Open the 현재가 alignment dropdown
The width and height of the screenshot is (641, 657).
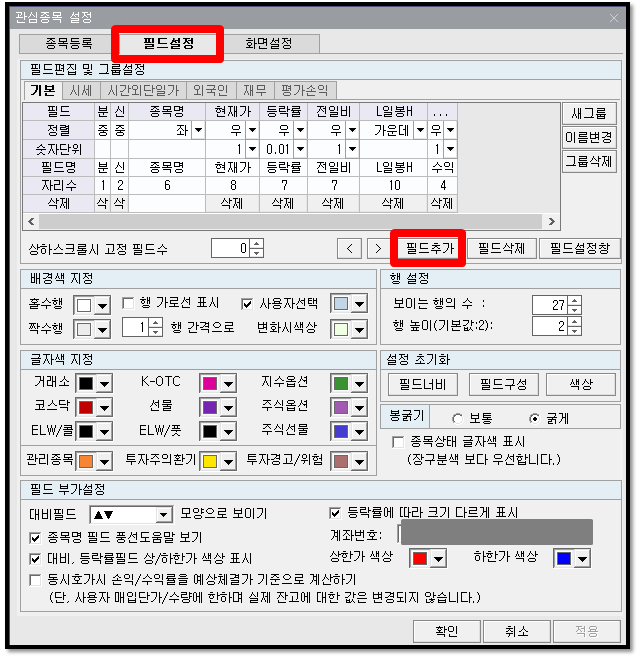tap(252, 130)
